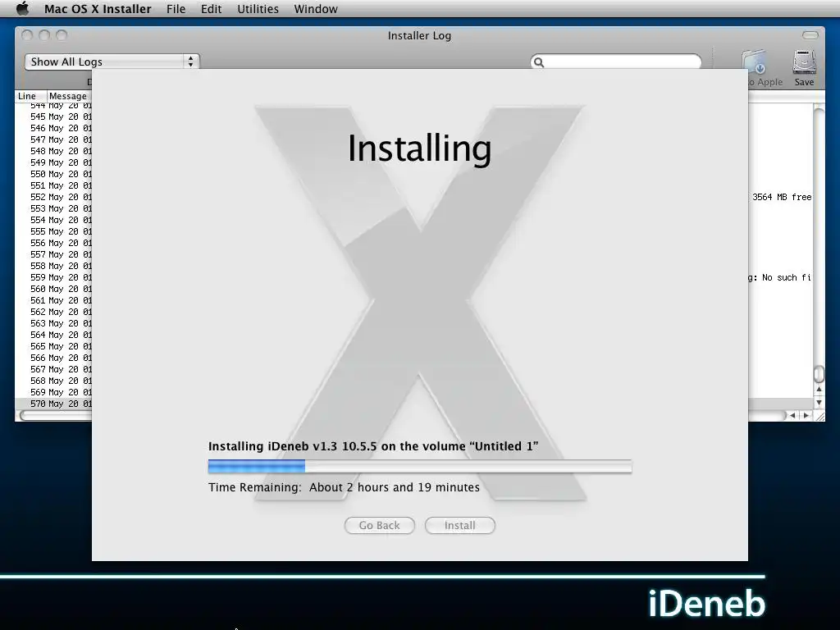Click the Installer Log close button
The image size is (840, 630).
27,35
